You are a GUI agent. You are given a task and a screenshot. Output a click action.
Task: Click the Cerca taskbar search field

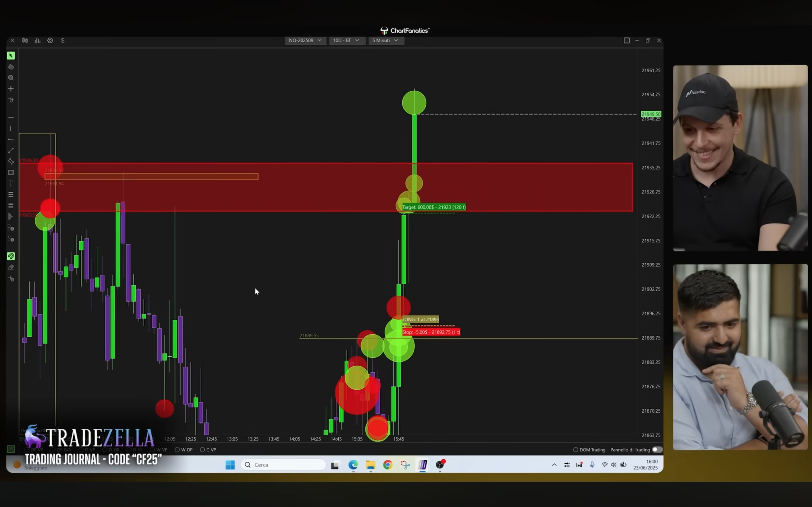tap(283, 465)
